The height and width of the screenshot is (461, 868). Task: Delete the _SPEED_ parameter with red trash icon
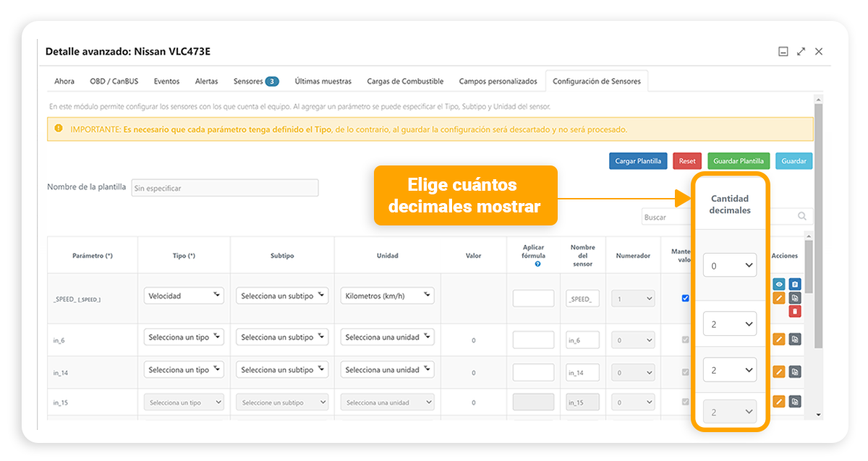pyautogui.click(x=795, y=311)
